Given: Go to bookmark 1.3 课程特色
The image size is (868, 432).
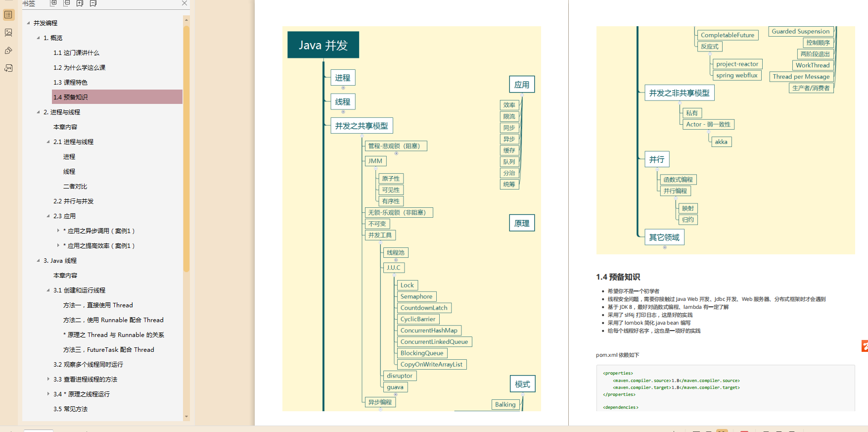Looking at the screenshot, I should point(70,82).
